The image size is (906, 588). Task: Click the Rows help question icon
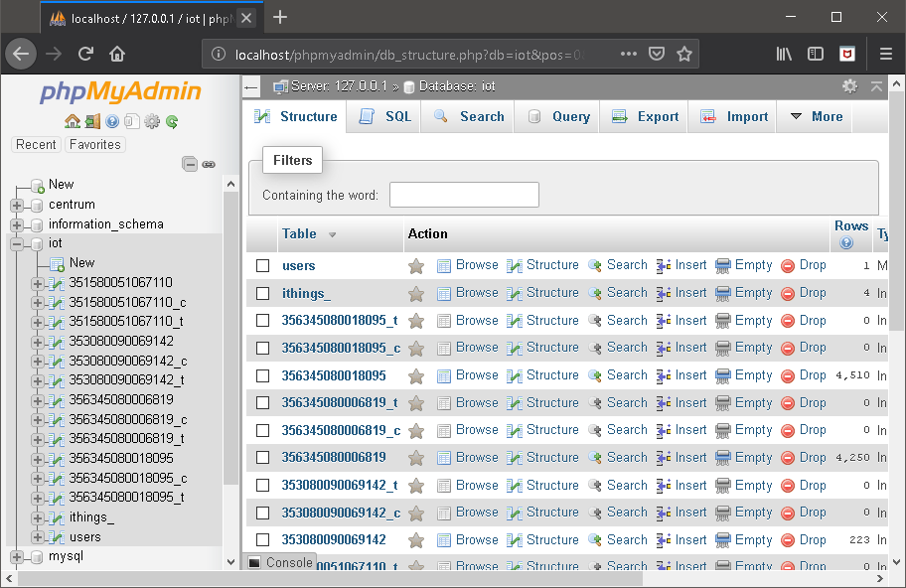(x=846, y=242)
